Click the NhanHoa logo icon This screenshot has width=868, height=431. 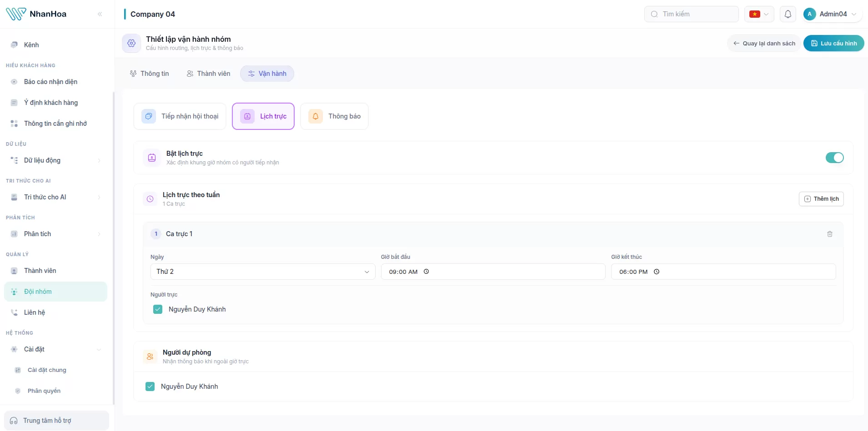[x=16, y=14]
